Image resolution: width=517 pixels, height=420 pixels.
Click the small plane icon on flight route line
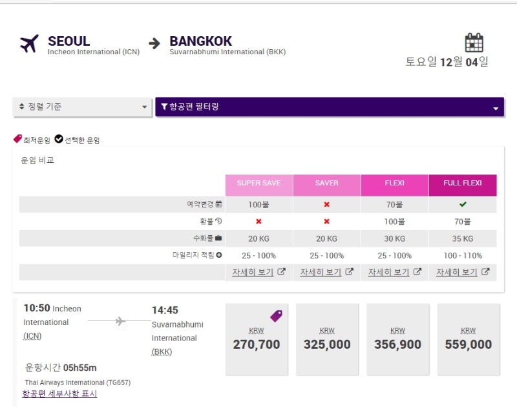click(x=120, y=320)
